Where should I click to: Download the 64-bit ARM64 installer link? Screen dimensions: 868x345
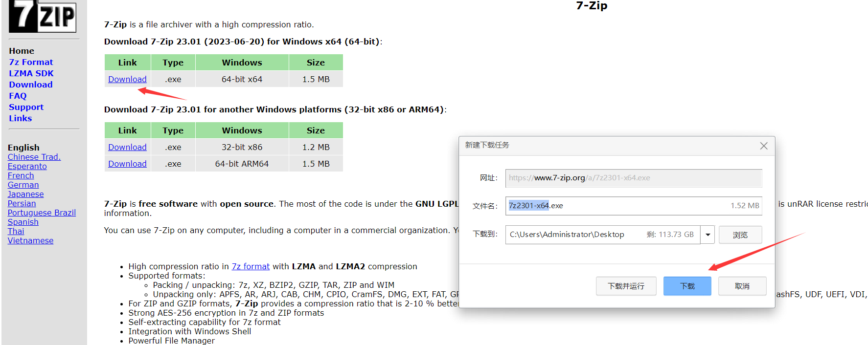[127, 164]
